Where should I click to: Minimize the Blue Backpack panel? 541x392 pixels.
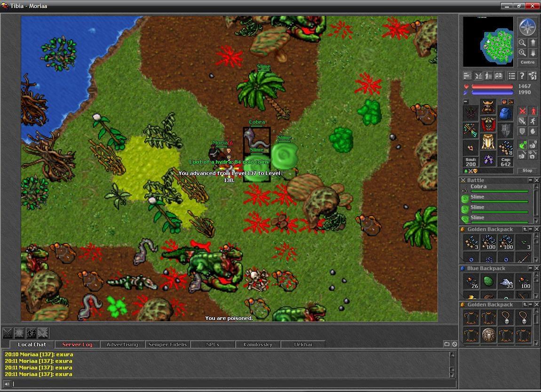click(x=530, y=268)
